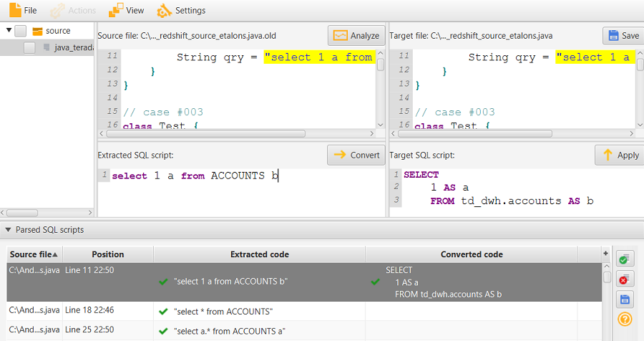Click the source folder icon in tree
The width and height of the screenshot is (644, 341).
tap(38, 31)
